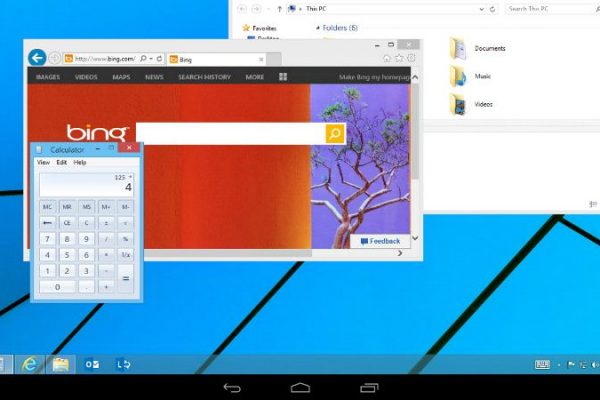Open the Lync icon in the taskbar

pyautogui.click(x=125, y=364)
